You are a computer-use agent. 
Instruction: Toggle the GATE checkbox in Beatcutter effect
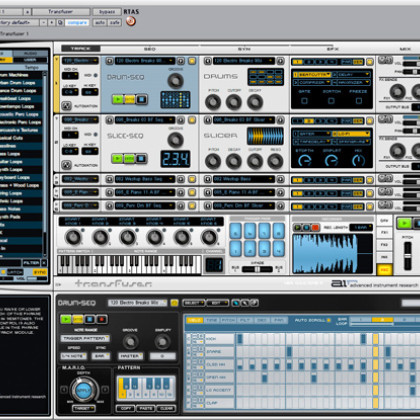click(x=304, y=100)
